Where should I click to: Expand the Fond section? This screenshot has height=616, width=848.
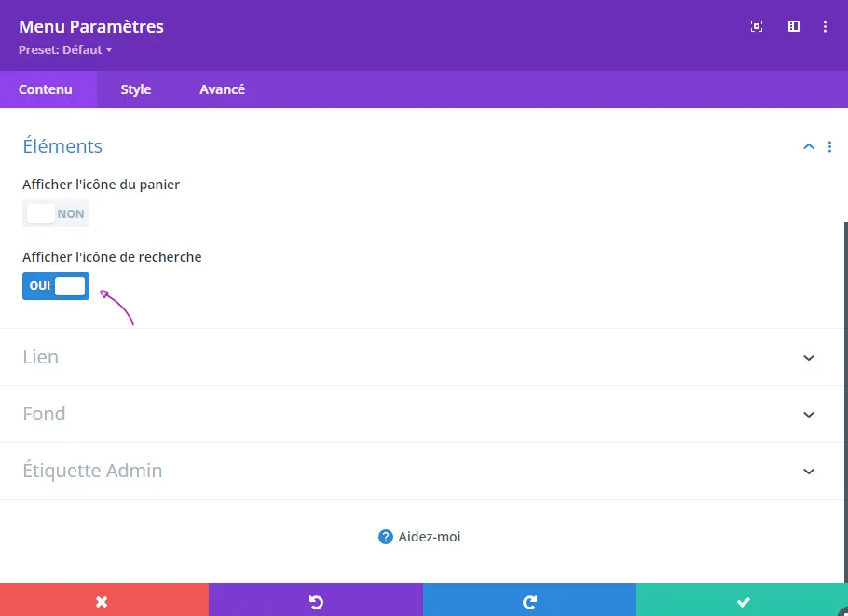tap(808, 415)
